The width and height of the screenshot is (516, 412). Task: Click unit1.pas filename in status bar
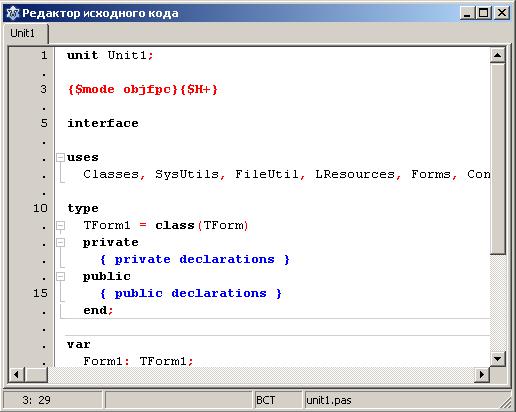(x=329, y=400)
